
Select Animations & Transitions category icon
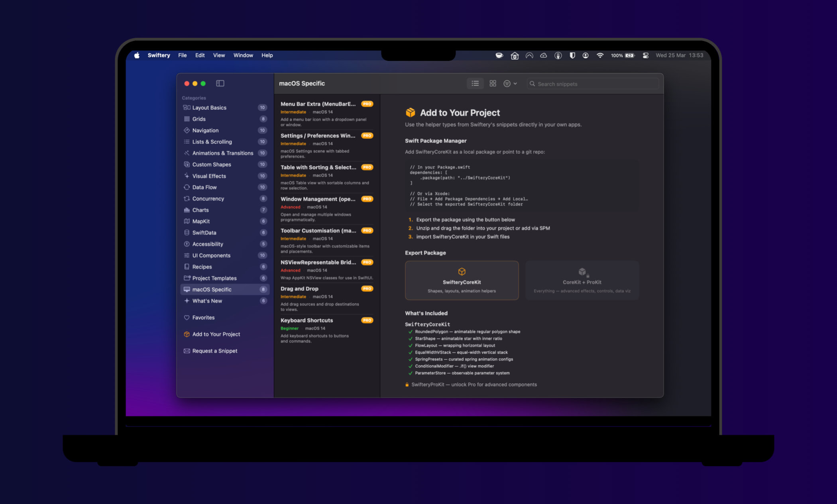click(x=187, y=153)
